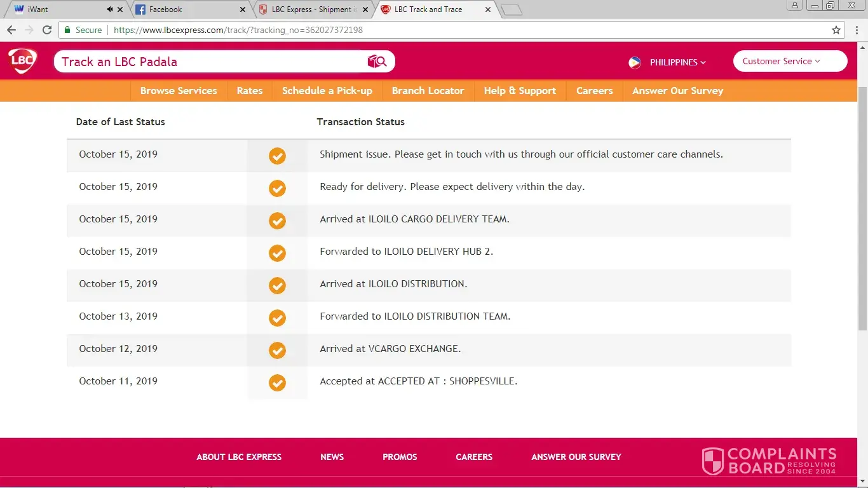This screenshot has width=868, height=488.
Task: Click the LBC logo in header
Action: tap(22, 62)
